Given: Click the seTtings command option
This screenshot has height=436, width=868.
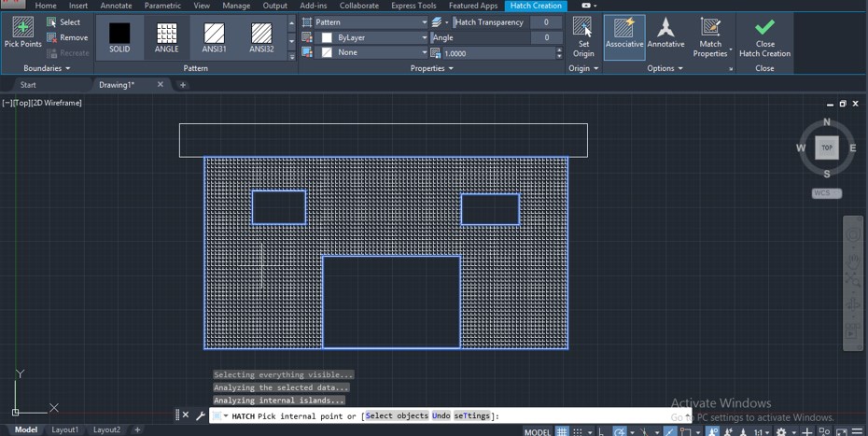Looking at the screenshot, I should pyautogui.click(x=471, y=415).
